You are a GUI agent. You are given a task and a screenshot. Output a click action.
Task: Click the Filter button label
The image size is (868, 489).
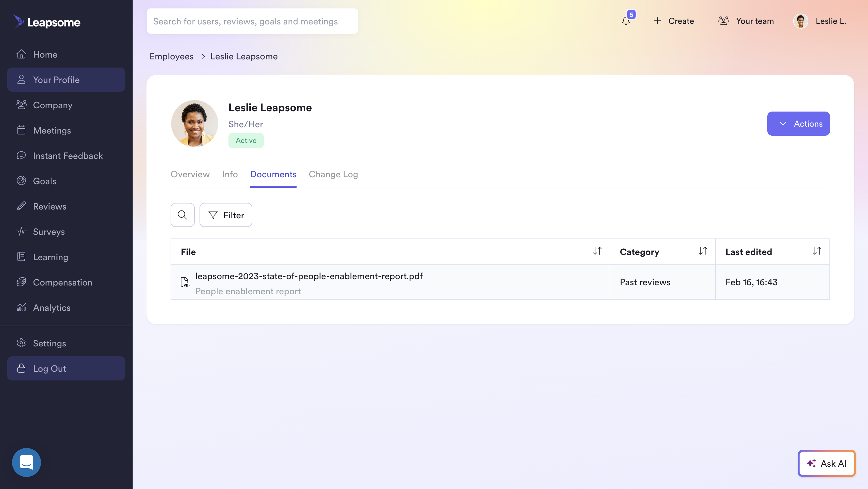[x=234, y=215]
